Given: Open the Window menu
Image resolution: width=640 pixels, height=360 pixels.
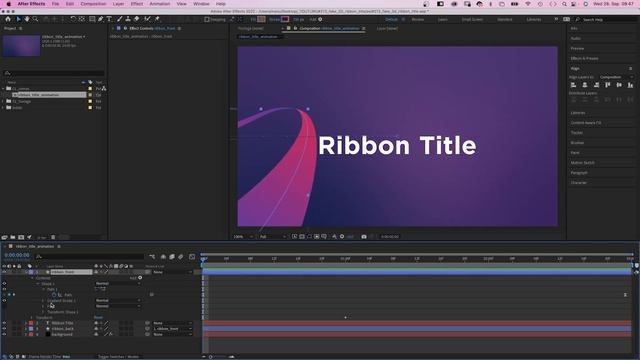Looking at the screenshot, I should click(201, 4).
